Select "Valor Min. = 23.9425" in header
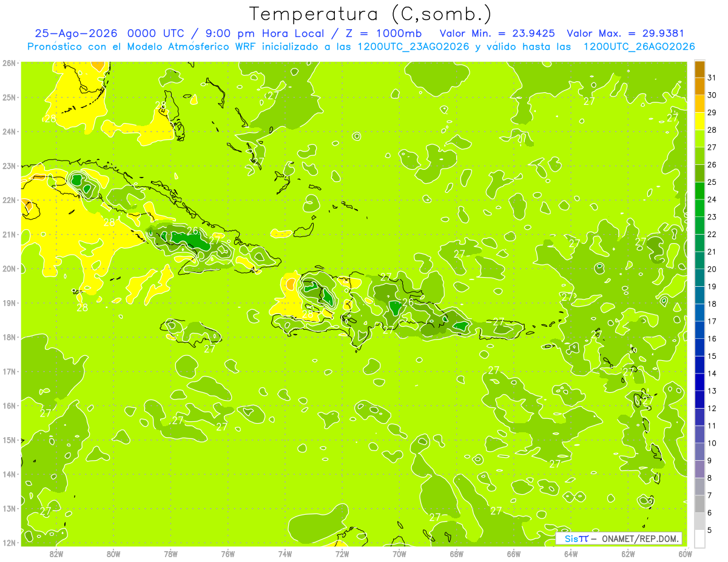The width and height of the screenshot is (728, 562). 498,33
